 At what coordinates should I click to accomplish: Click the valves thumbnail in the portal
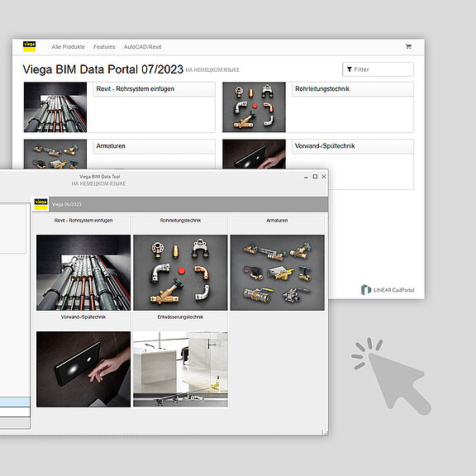click(x=55, y=154)
